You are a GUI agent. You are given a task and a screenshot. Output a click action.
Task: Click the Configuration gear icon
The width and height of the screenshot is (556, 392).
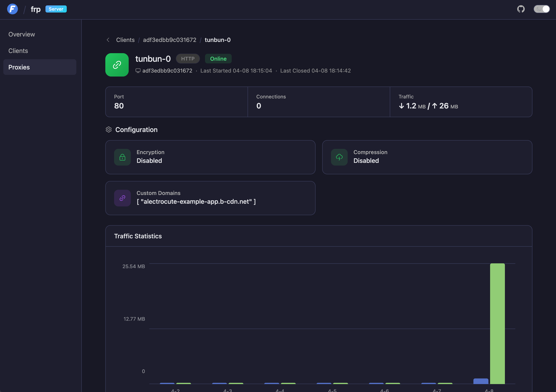(108, 129)
